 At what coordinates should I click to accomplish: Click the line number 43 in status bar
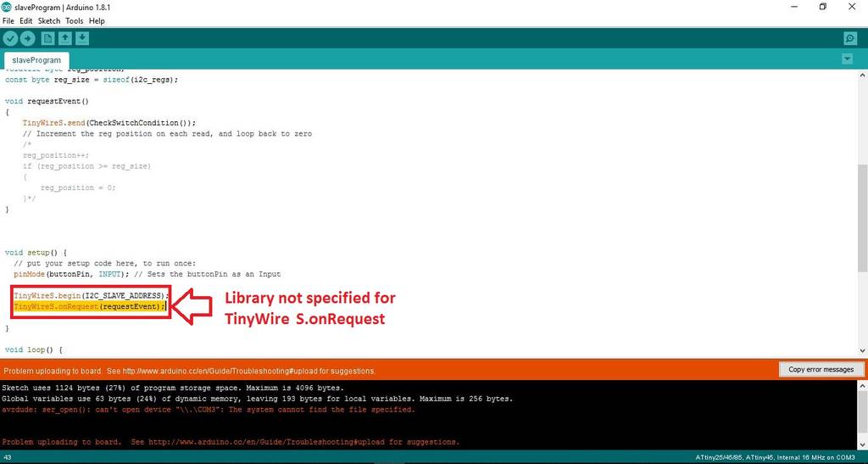tap(8, 457)
